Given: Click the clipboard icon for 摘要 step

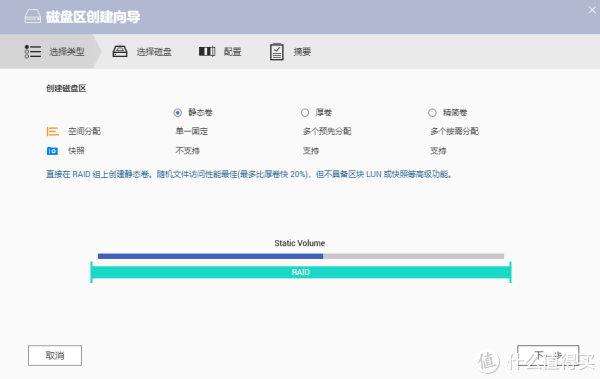Looking at the screenshot, I should 277,52.
